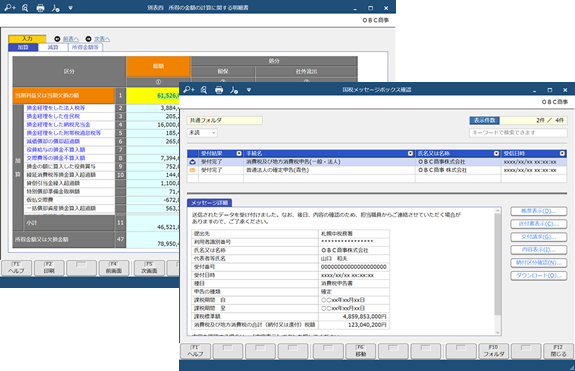Click the 内容表示(I)... button

tap(539, 250)
